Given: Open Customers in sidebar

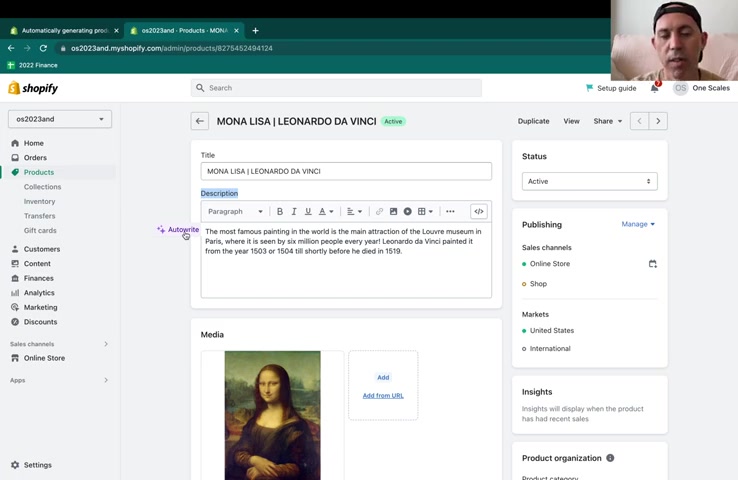Looking at the screenshot, I should point(41,249).
